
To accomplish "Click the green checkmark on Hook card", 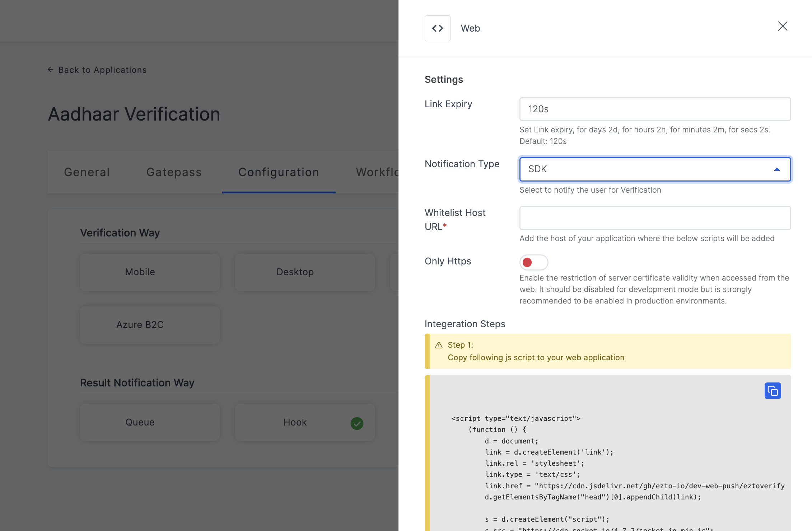I will (x=357, y=423).
